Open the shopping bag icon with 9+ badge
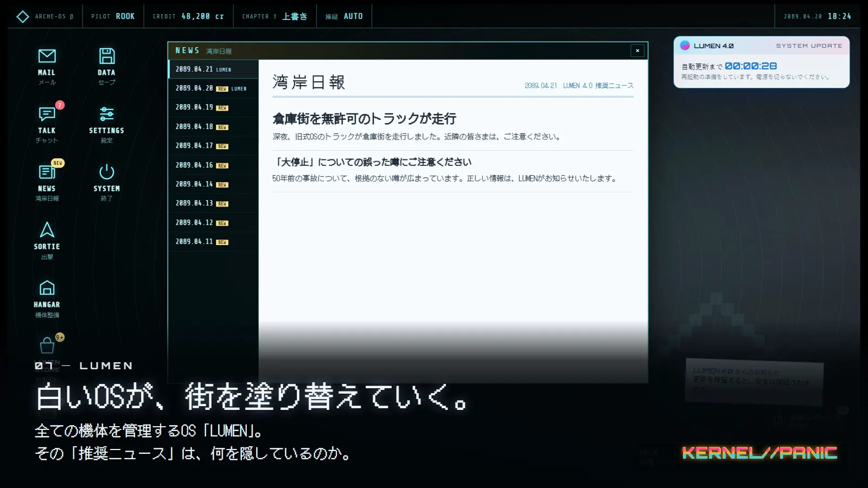This screenshot has height=488, width=868. click(x=47, y=345)
